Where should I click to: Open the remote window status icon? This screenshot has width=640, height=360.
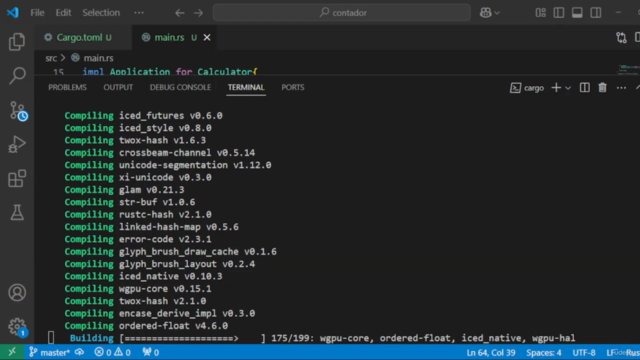[12, 352]
